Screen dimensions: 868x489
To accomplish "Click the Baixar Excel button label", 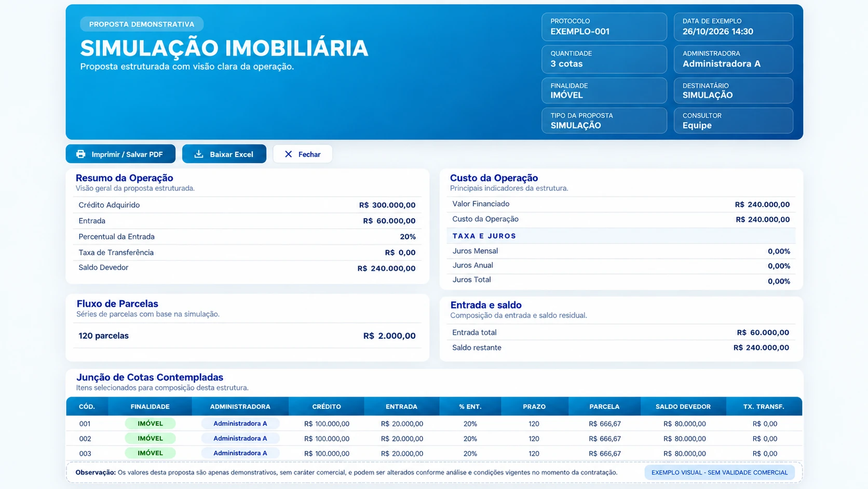I will pos(232,154).
